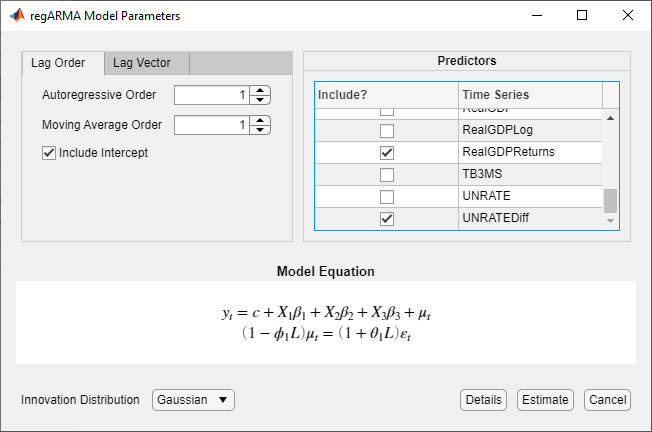The image size is (652, 432).
Task: Check the RealGDPLog predictor box
Action: [387, 131]
